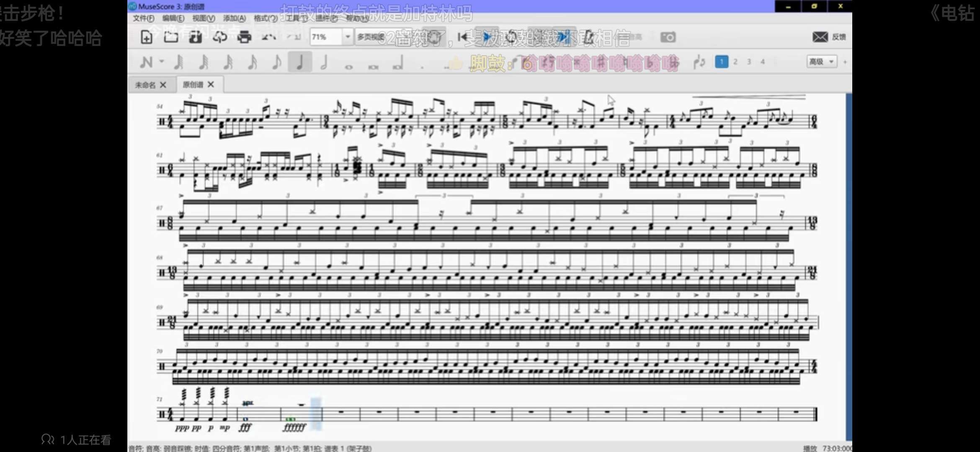Click the New Score icon
The height and width of the screenshot is (452, 980).
point(146,37)
